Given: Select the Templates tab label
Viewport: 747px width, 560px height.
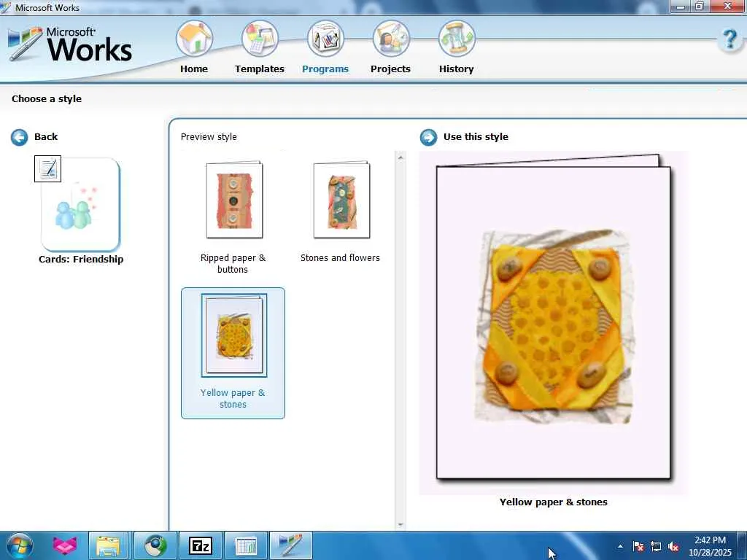Looking at the screenshot, I should [260, 69].
